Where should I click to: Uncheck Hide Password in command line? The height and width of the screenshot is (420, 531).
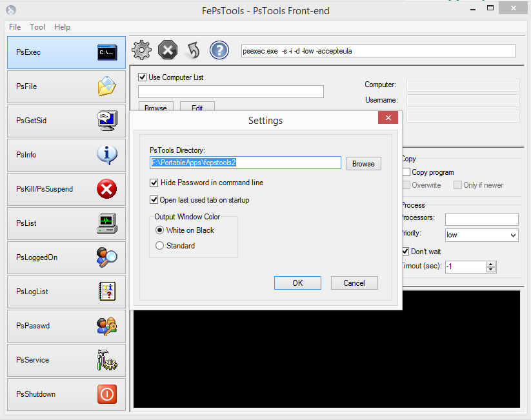point(154,183)
